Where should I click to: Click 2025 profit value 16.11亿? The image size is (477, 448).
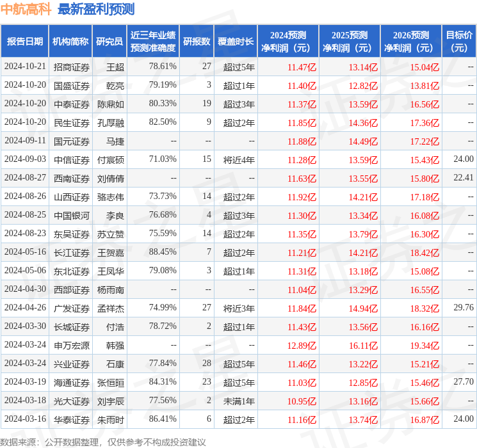point(363,346)
